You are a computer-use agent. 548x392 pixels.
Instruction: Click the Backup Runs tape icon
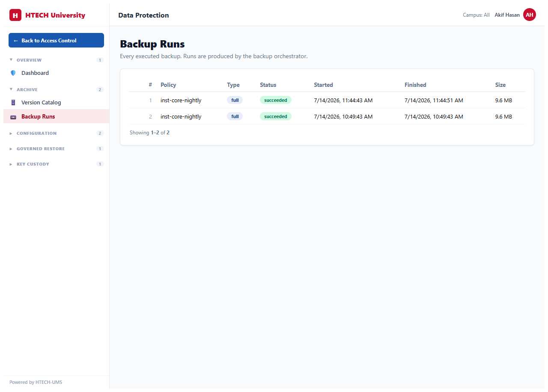[13, 117]
